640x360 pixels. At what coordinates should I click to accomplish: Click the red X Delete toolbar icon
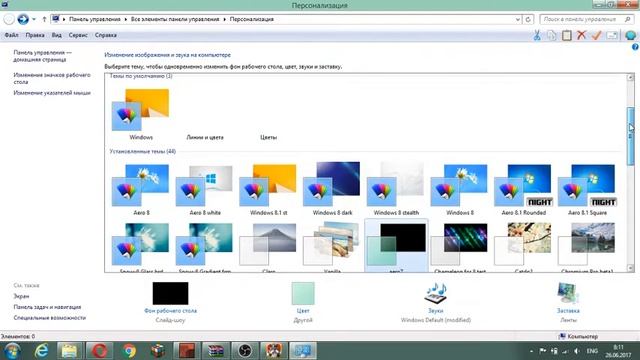[581, 36]
